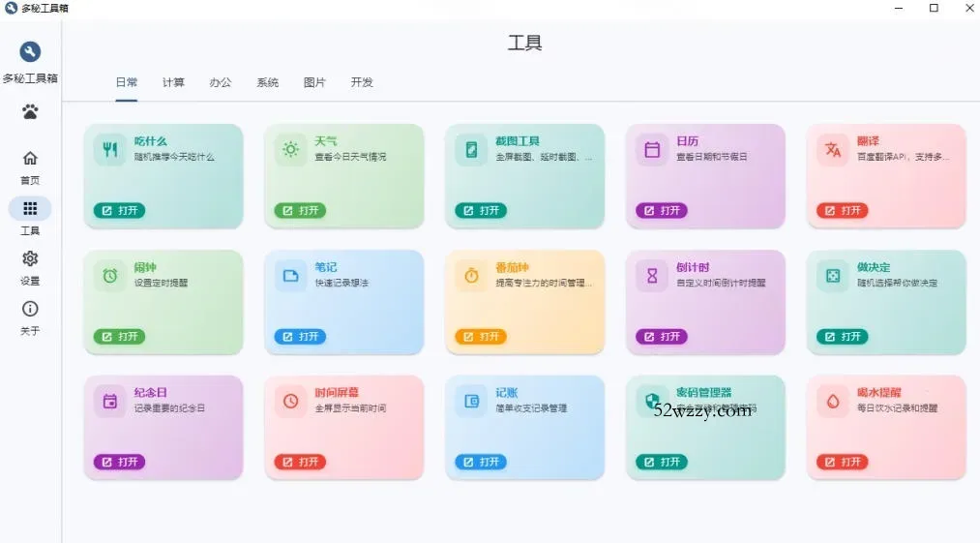Screen dimensions: 980x543
Task: Open 记账 using its 打开 button
Action: click(481, 463)
